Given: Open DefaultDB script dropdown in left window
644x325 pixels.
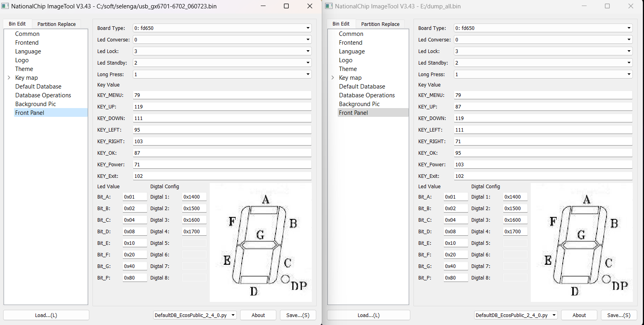Looking at the screenshot, I should pos(195,315).
